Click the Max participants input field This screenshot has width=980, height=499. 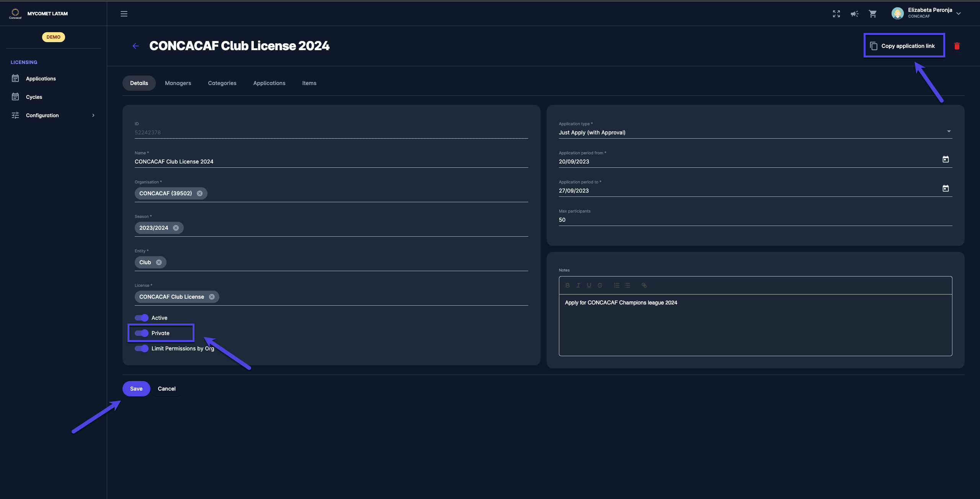755,220
